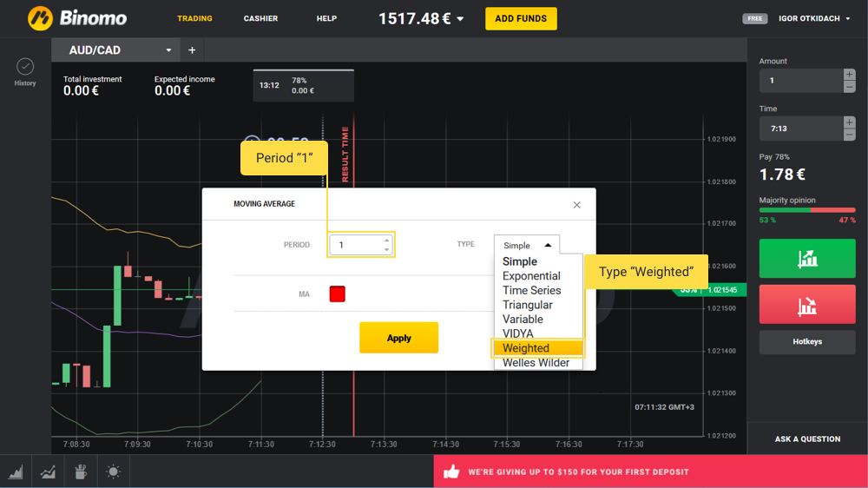The image size is (868, 488).
Task: Open the Hotkeys button
Action: point(807,342)
